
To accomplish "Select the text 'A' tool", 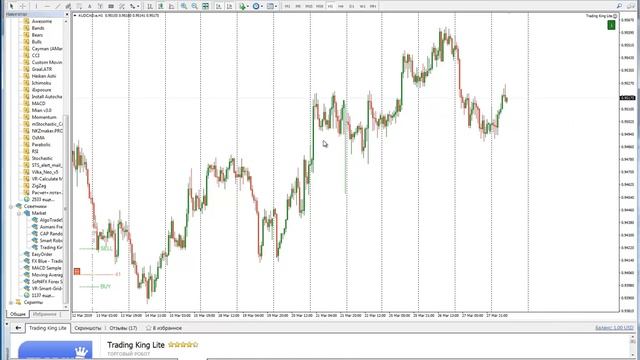I will coord(89,6).
